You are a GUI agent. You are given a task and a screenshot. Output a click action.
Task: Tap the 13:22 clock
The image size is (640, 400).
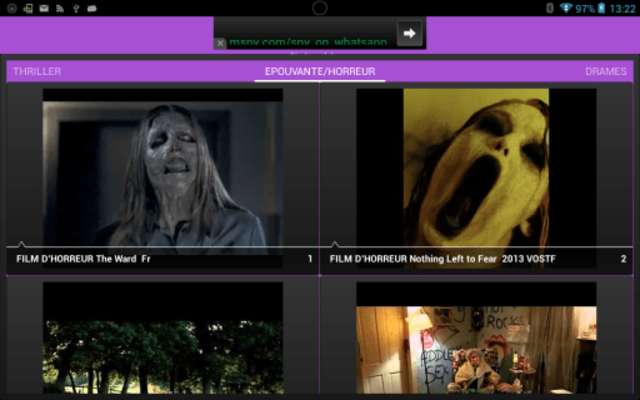pyautogui.click(x=622, y=9)
